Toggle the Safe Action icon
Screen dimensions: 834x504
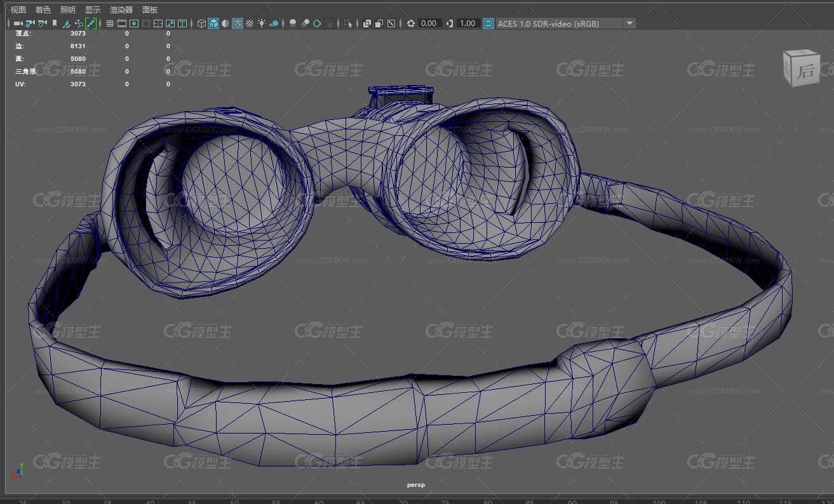(x=170, y=23)
